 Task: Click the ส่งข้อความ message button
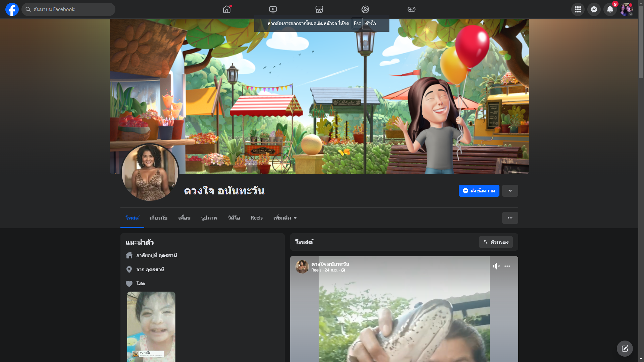coord(479,191)
